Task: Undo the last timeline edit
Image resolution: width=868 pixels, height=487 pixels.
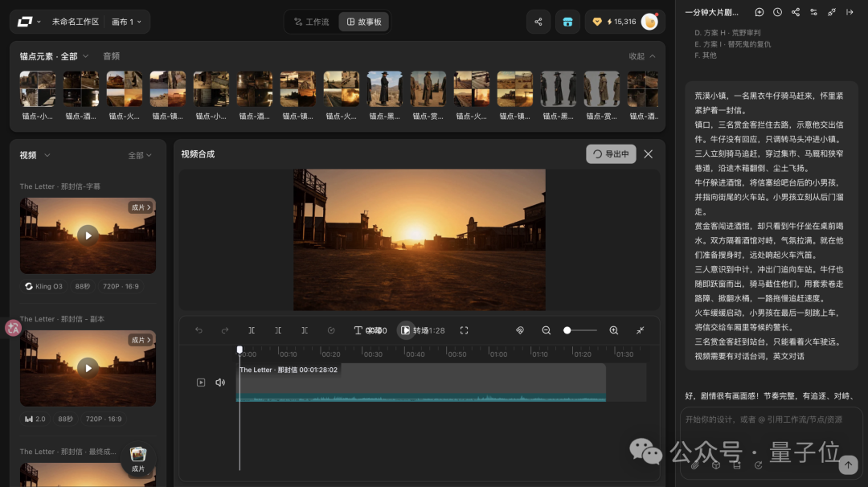Action: point(199,330)
